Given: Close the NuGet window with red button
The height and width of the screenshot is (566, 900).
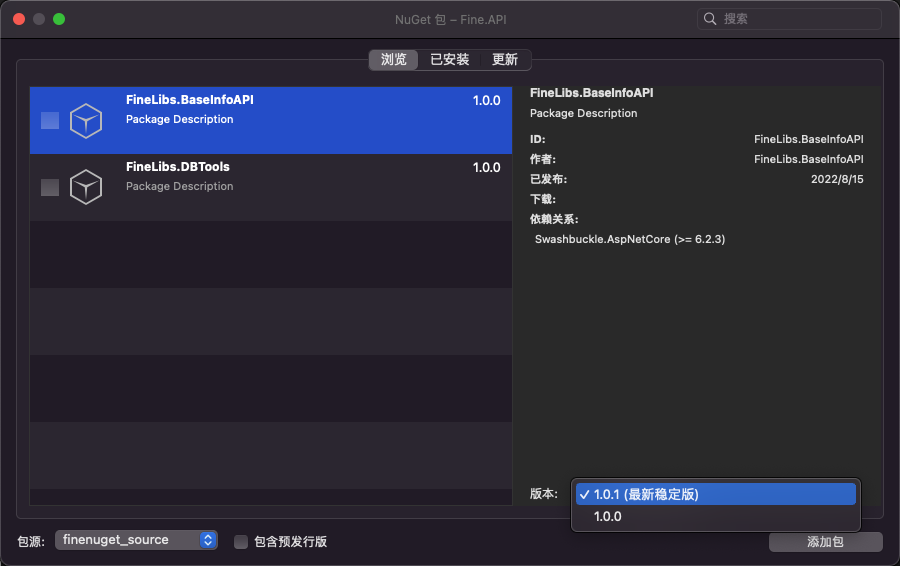Looking at the screenshot, I should pyautogui.click(x=19, y=19).
